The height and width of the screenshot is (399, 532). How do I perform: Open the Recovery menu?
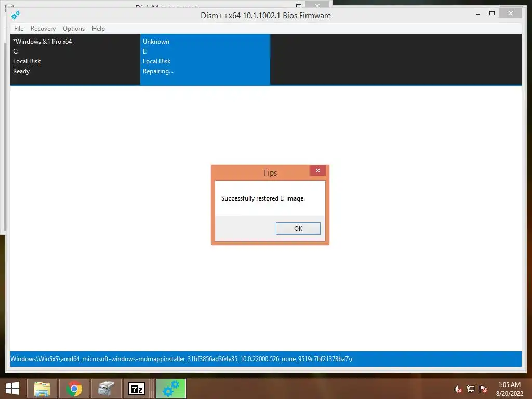[43, 29]
